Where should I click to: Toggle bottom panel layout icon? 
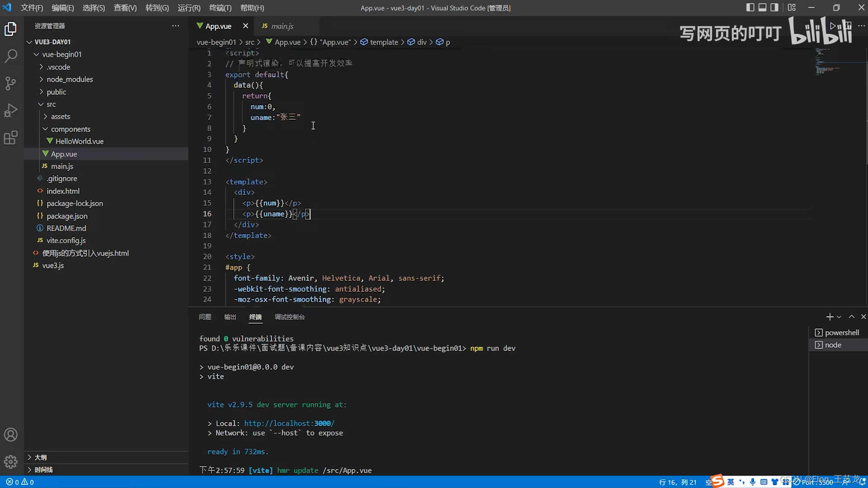(762, 7)
